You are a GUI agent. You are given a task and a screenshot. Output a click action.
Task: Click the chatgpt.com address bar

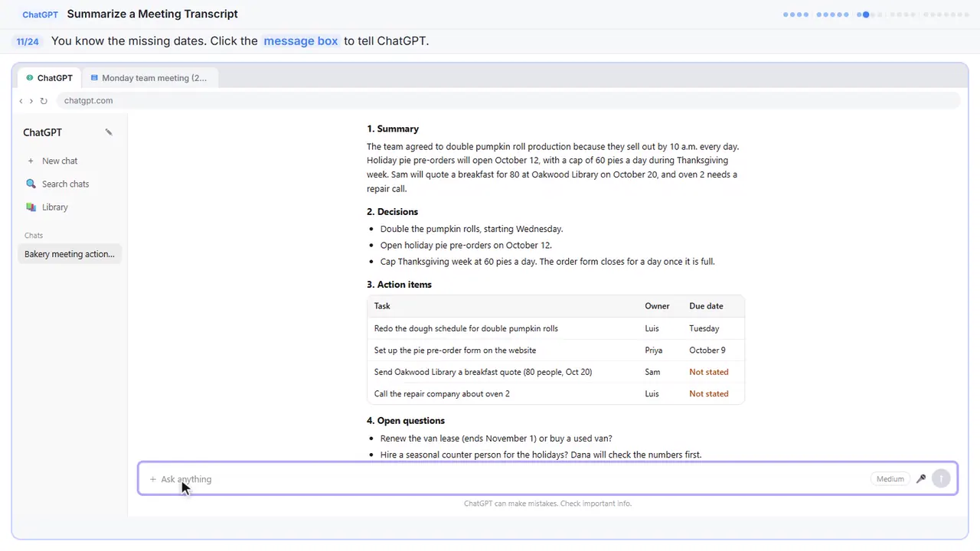click(508, 101)
